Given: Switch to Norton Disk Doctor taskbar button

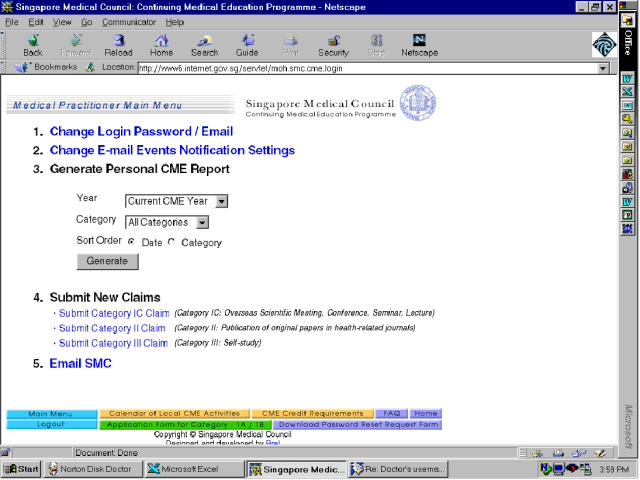Looking at the screenshot, I should tap(93, 469).
